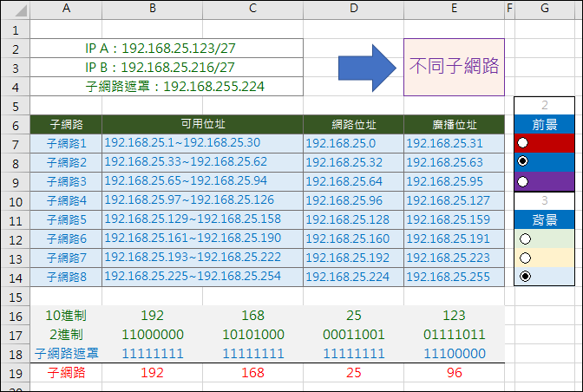Click cell 192.168.25.161~192.168.25.190
The image size is (583, 392).
[203, 238]
